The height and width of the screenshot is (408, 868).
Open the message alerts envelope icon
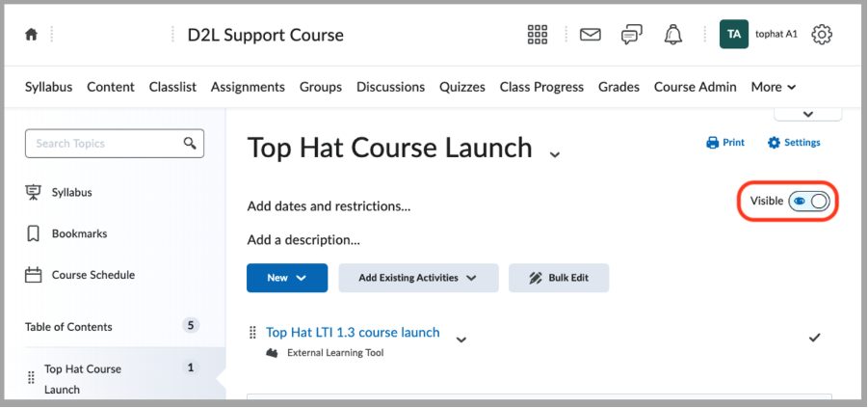591,35
